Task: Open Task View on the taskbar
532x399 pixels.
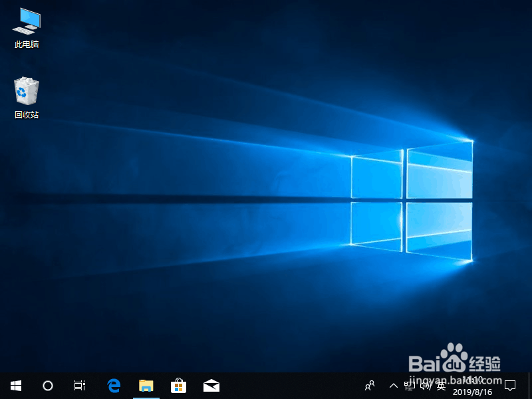Action: tap(80, 386)
